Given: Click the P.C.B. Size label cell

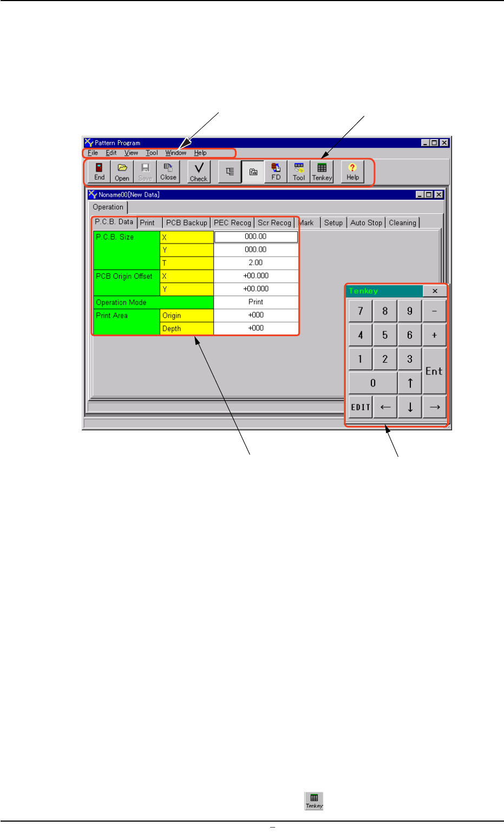Looking at the screenshot, I should point(127,250).
